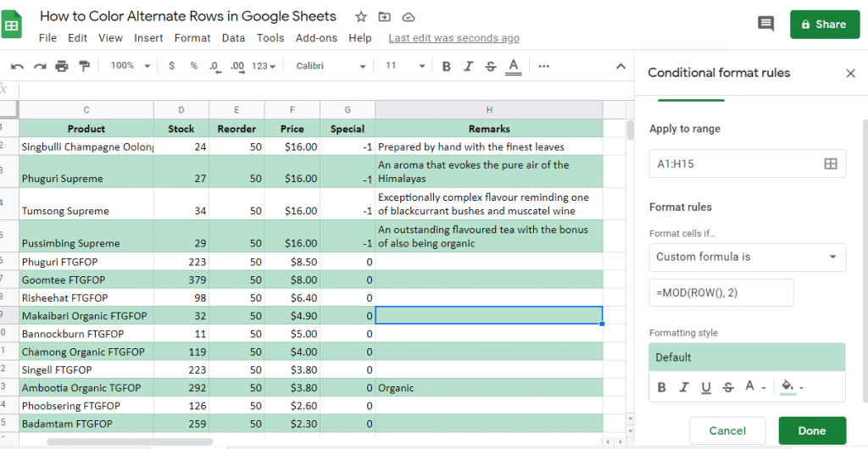
Task: Click the Goomtee FTGFOP cell
Action: tap(86, 280)
